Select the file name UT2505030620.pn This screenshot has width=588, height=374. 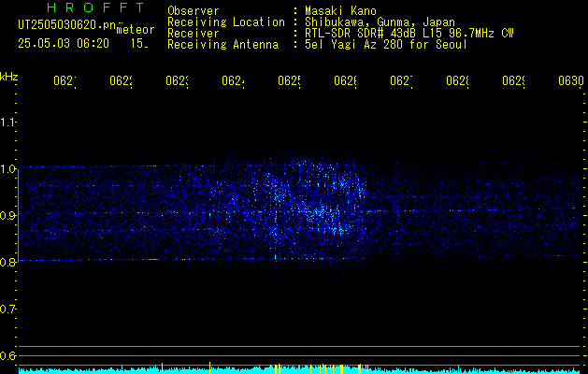click(x=67, y=25)
